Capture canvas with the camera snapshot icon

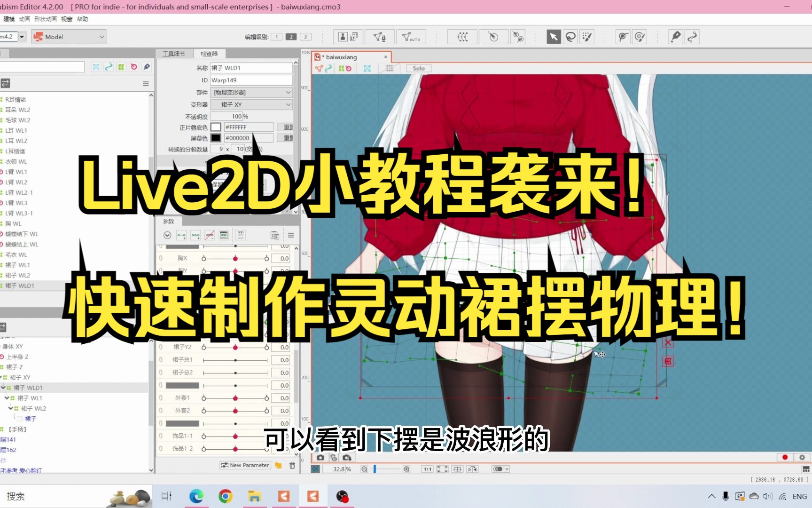point(320,457)
